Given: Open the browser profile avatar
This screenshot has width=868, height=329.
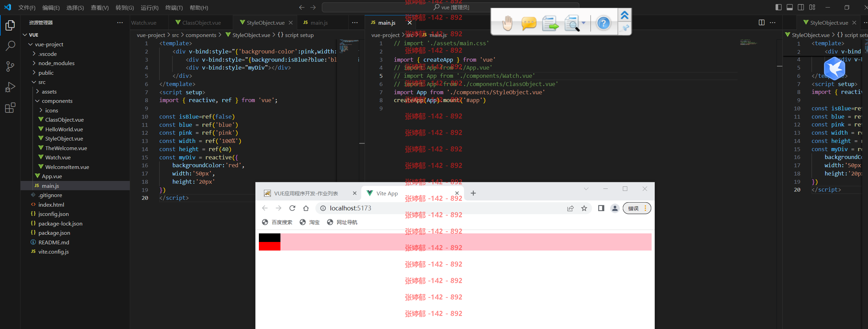Looking at the screenshot, I should [x=615, y=208].
